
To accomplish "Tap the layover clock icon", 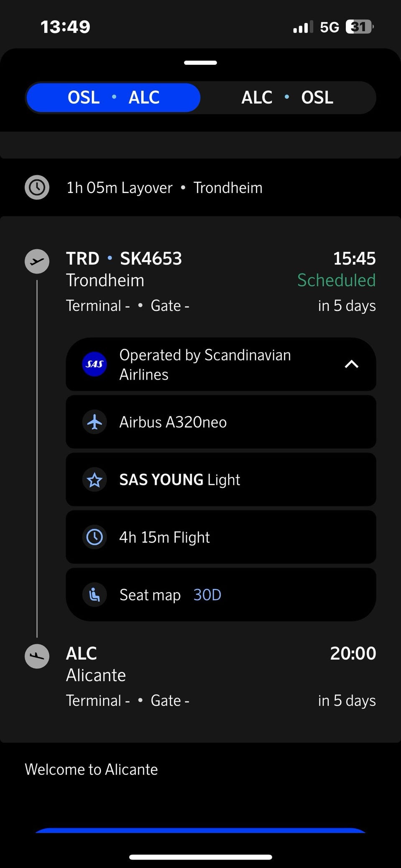I will (37, 188).
